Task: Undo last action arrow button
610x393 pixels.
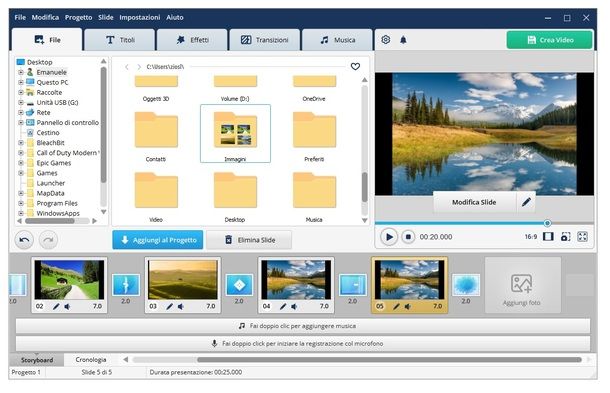Action: (x=24, y=240)
